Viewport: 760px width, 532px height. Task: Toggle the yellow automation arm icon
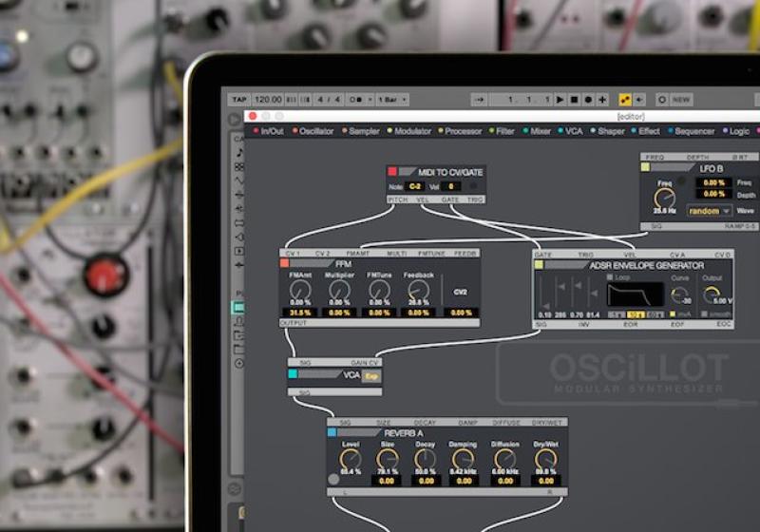pyautogui.click(x=625, y=100)
